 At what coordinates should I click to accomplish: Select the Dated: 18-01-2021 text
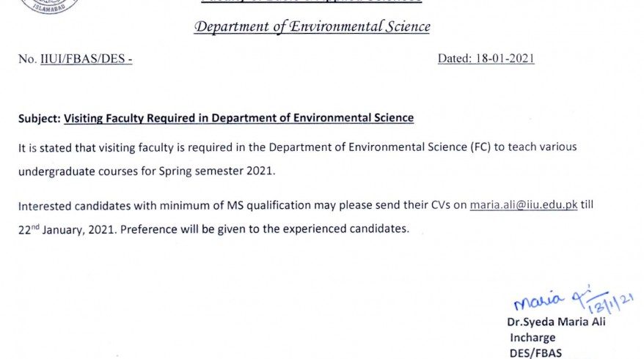coord(486,59)
